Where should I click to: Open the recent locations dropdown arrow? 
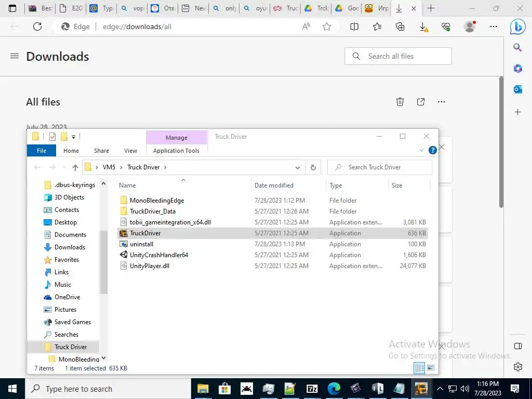point(64,167)
